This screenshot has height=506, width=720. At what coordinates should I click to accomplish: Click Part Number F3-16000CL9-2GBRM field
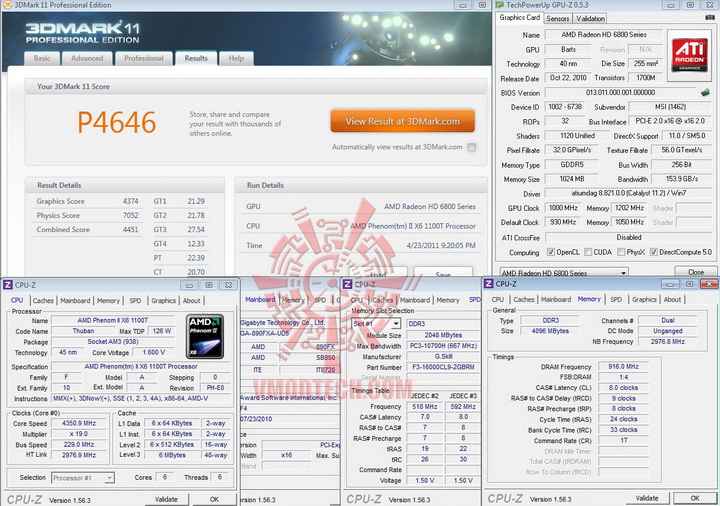tap(443, 367)
